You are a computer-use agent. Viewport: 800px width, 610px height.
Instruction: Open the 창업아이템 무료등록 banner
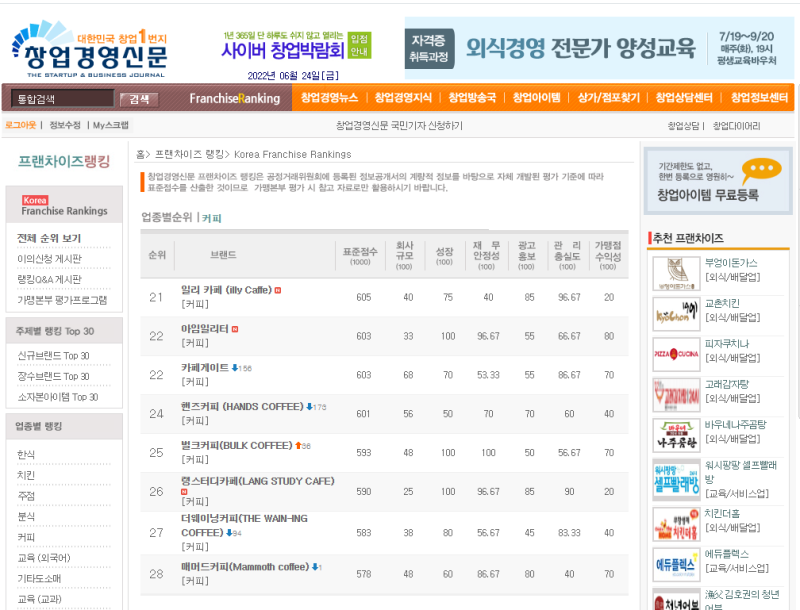(718, 181)
